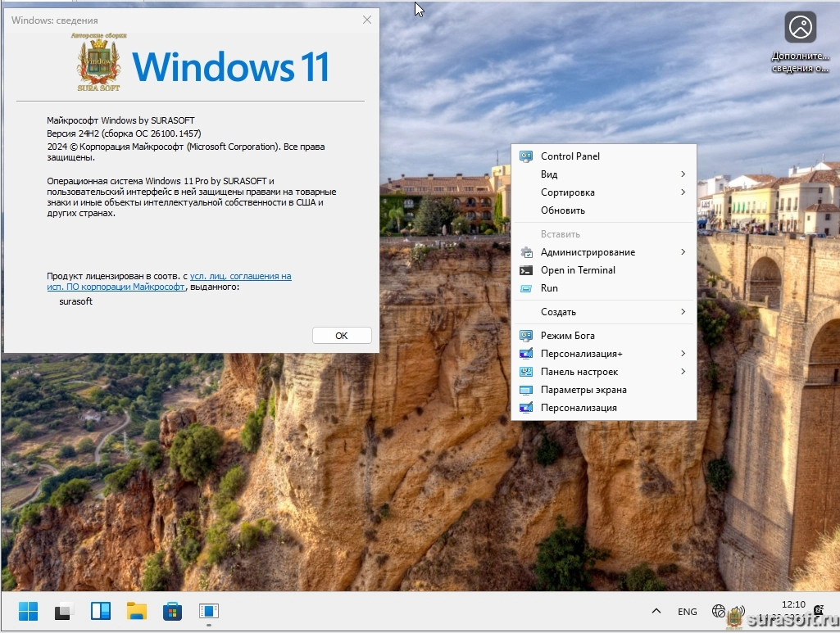
Task: Open the Start menu from the taskbar
Action: 28,611
